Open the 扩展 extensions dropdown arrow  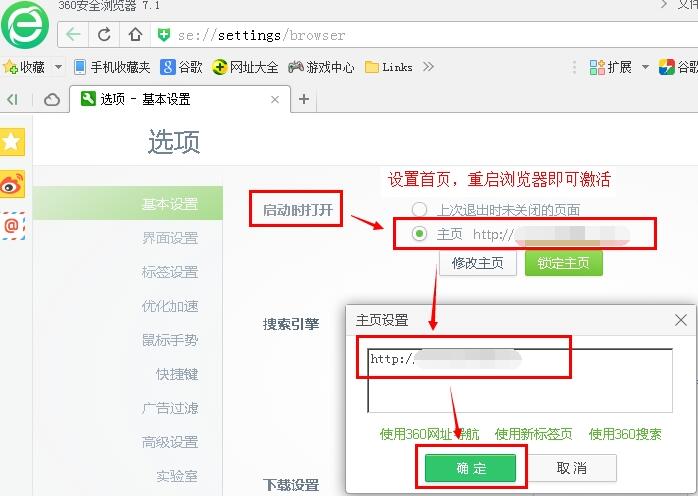pos(645,67)
